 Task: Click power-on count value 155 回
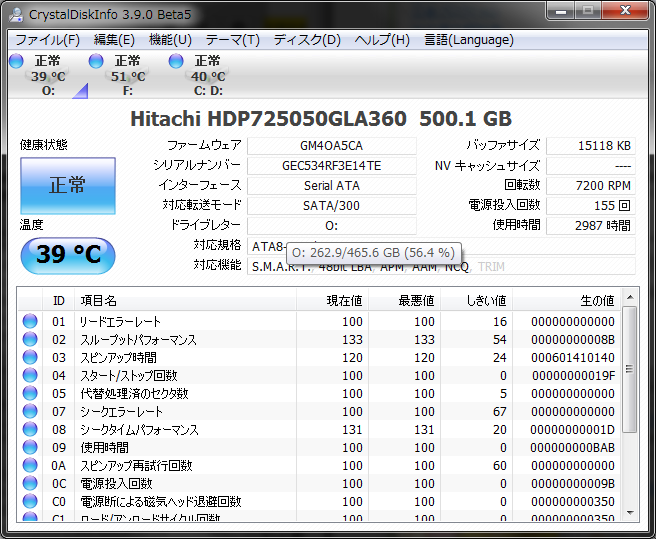pyautogui.click(x=591, y=205)
